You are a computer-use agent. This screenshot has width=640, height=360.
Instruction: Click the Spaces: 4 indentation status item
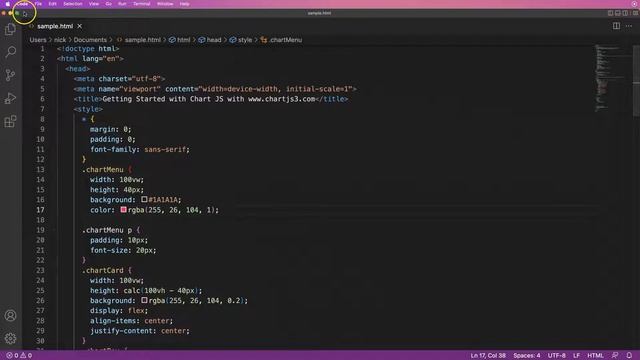pyautogui.click(x=527, y=356)
